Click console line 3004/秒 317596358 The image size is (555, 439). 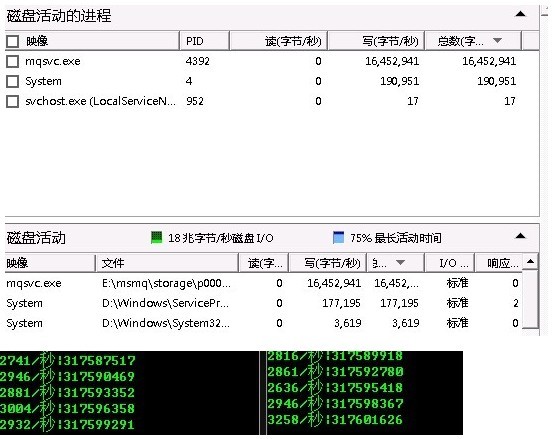click(68, 408)
